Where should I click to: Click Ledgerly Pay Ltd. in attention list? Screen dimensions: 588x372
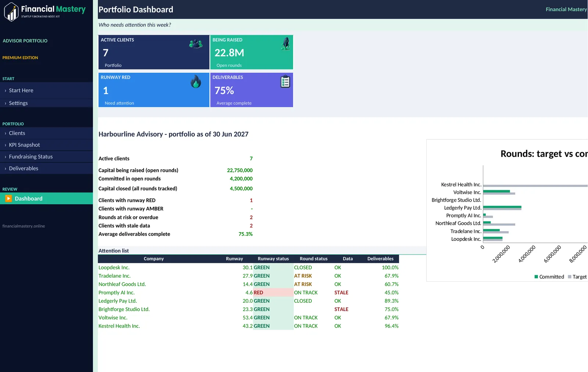[x=118, y=301]
